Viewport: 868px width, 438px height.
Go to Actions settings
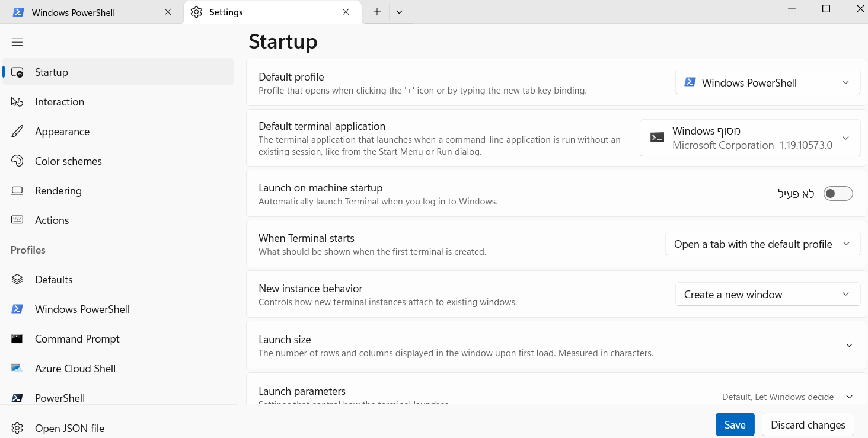[118, 220]
